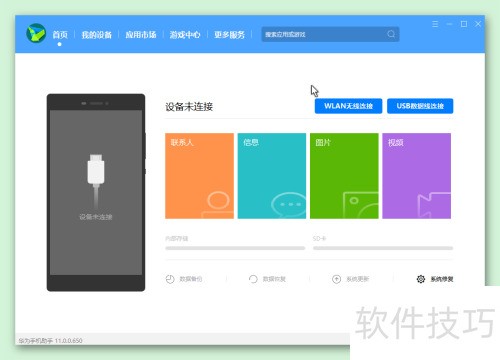Open the purple 视频 videos tile
This screenshot has height=360, width=500.
(417, 176)
